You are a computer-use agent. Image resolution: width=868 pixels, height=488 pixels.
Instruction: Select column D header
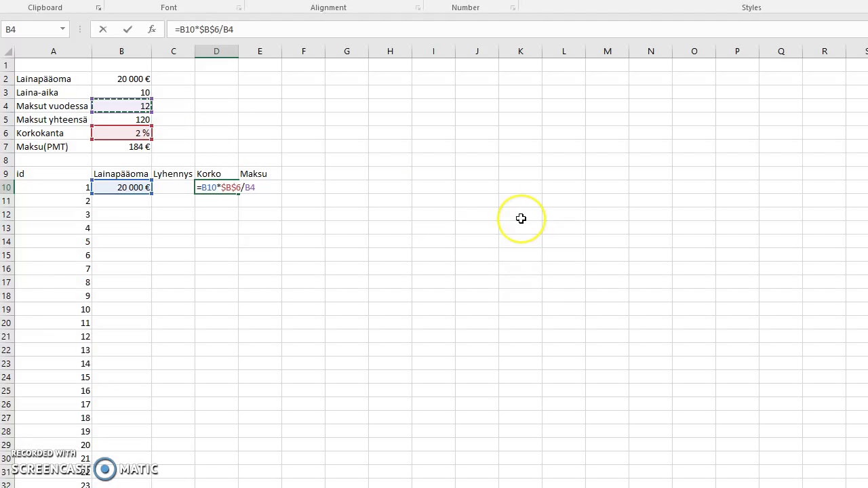(x=216, y=52)
